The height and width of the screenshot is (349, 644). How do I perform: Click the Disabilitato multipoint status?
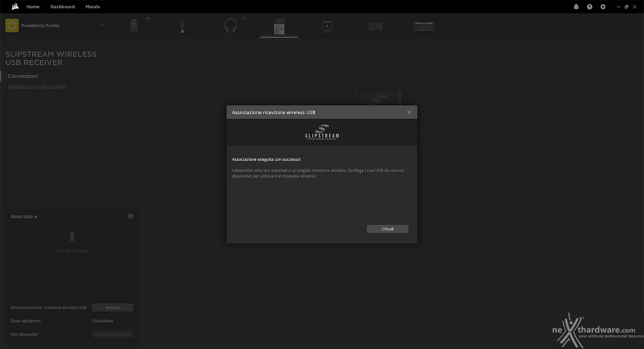click(102, 321)
